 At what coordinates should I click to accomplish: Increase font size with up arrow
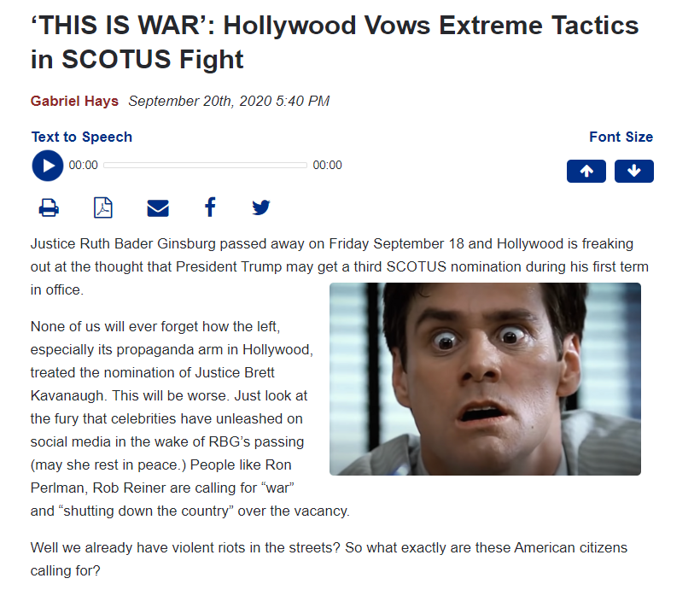click(586, 171)
